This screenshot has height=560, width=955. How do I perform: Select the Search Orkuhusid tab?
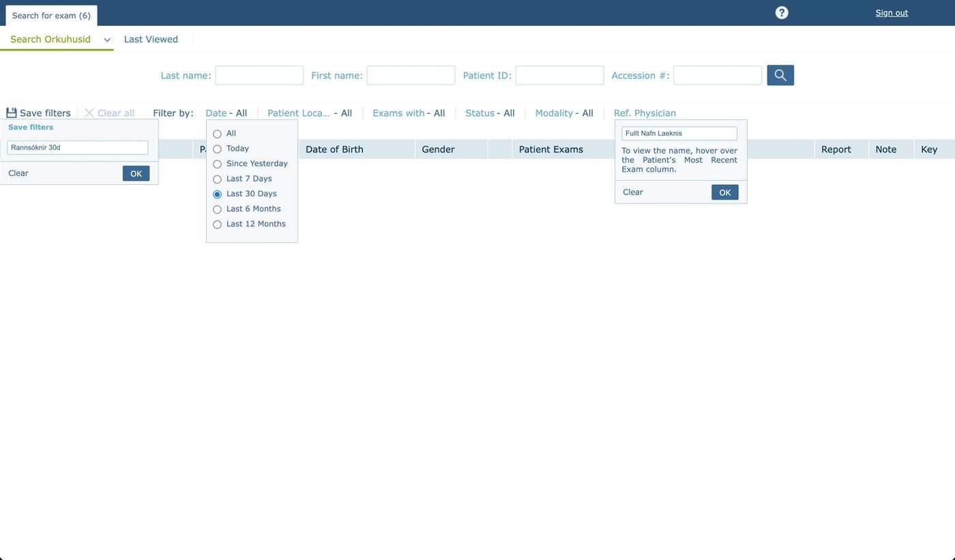click(x=50, y=39)
